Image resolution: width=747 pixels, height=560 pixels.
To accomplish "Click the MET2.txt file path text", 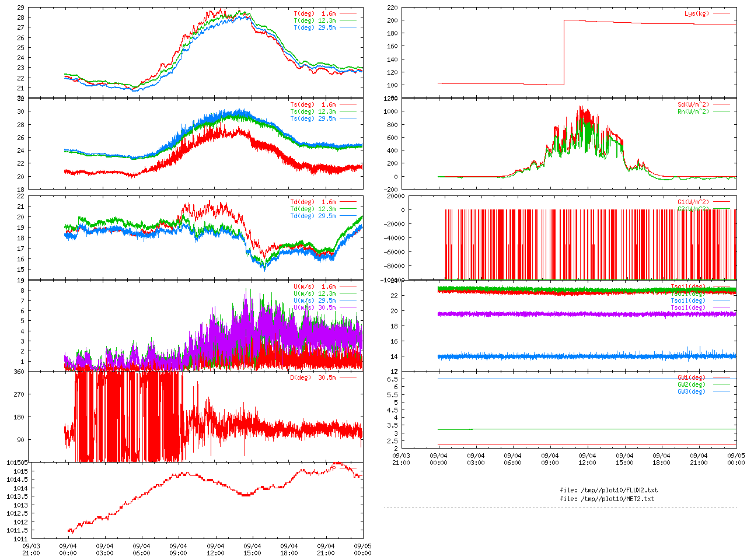I will (x=607, y=499).
